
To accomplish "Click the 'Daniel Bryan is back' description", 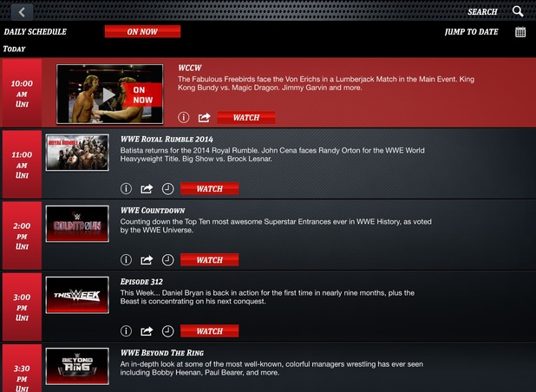I will click(267, 297).
